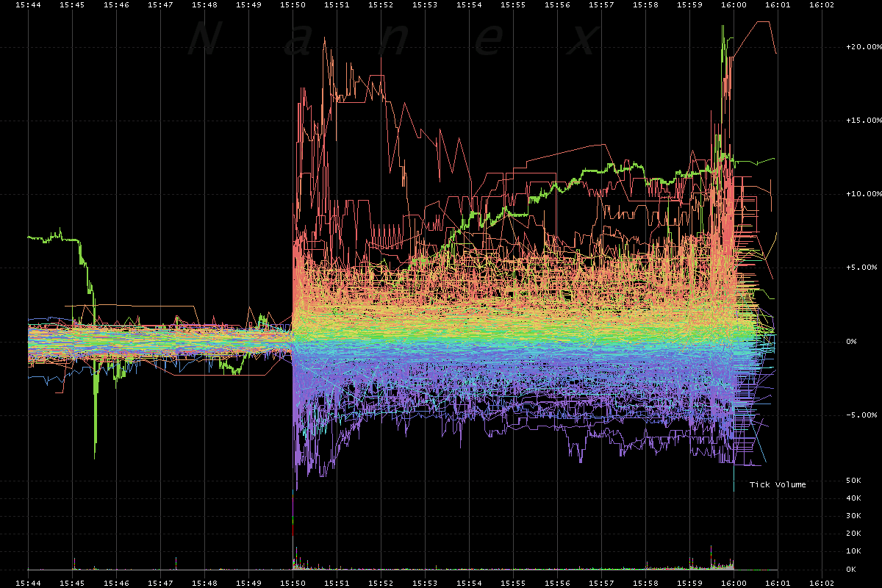This screenshot has height=588, width=882.
Task: Click the 15:54 label on bottom time axis
Action: pos(469,583)
